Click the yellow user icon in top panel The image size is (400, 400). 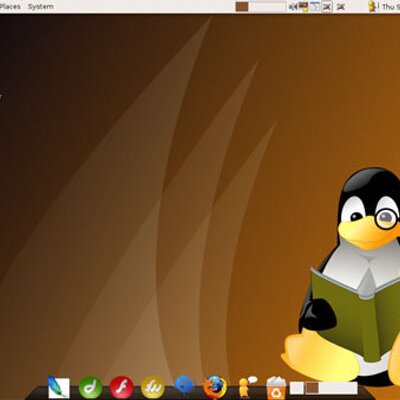pos(373,6)
